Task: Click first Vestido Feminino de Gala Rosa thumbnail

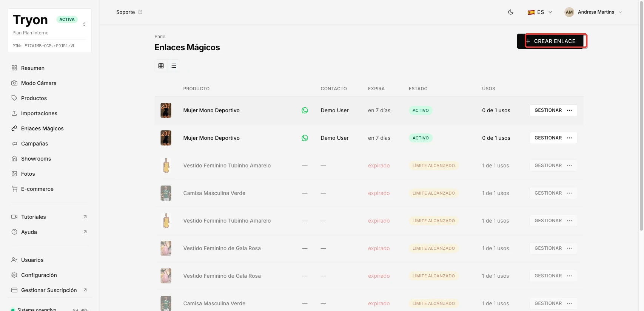Action: click(166, 248)
